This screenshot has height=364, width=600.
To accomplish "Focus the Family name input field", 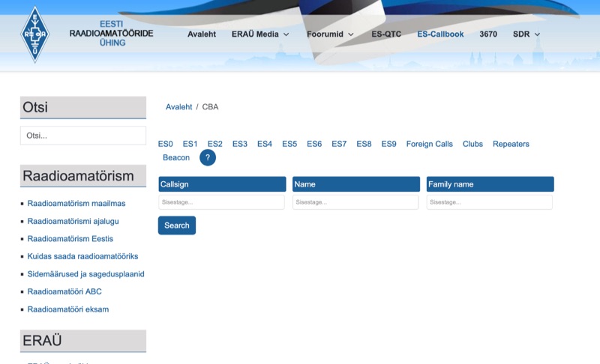I will pos(489,202).
